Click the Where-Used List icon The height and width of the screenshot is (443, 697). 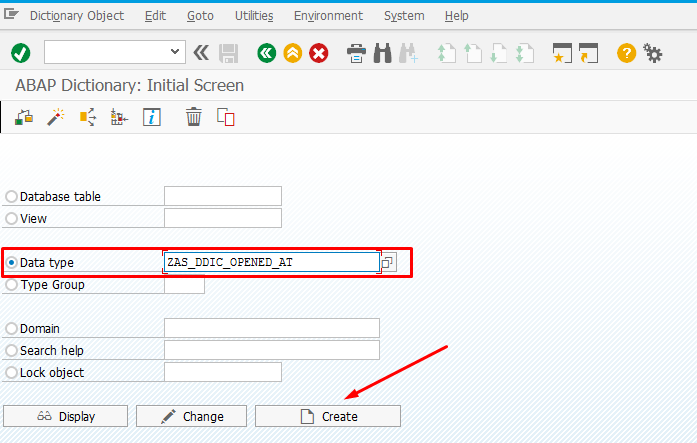coord(88,118)
